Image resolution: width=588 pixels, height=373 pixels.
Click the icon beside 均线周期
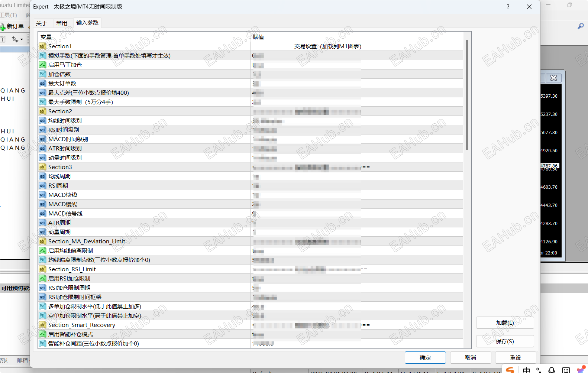point(42,176)
